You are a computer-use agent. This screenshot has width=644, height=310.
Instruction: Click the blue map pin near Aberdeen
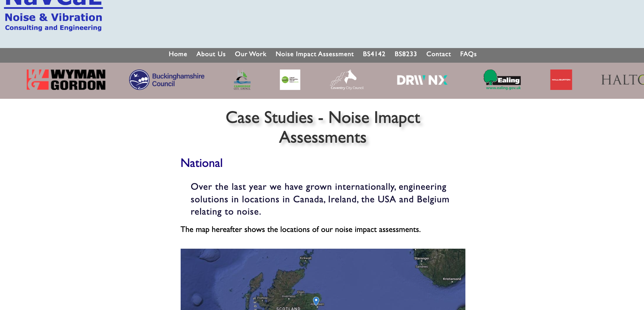tap(316, 300)
